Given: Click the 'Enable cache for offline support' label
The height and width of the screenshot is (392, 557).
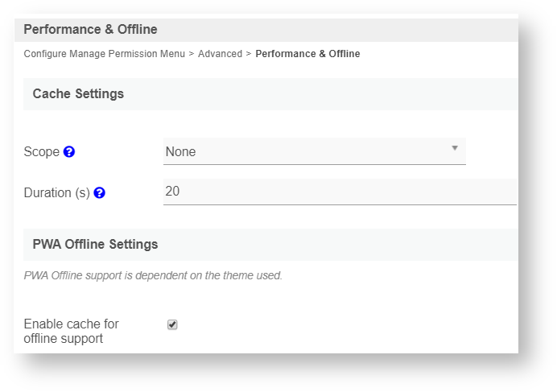Looking at the screenshot, I should click(x=71, y=331).
